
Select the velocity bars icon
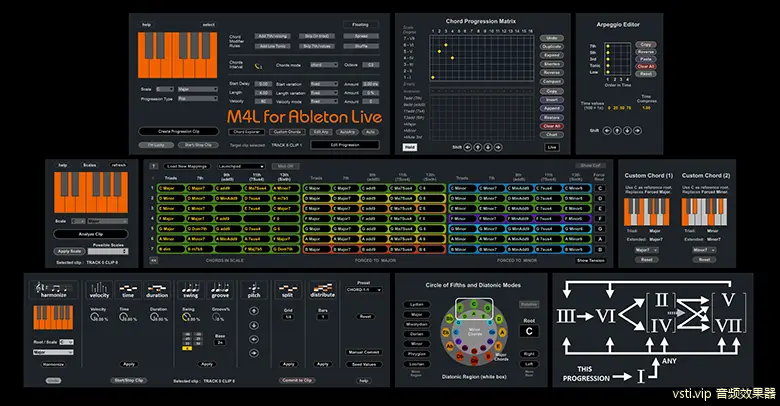[x=99, y=290]
